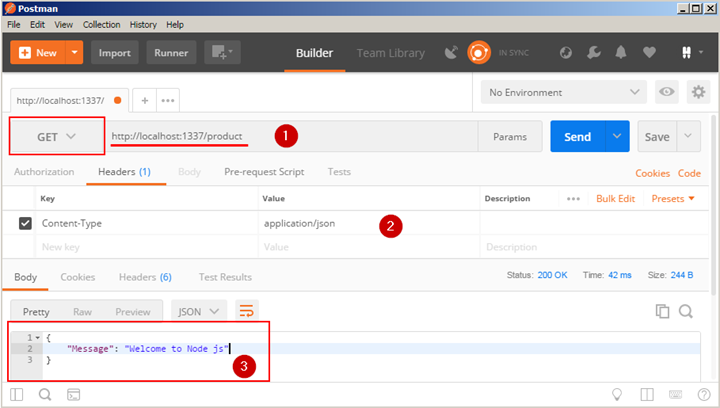The image size is (720, 408).
Task: Toggle line wrap icon beside JSON
Action: (247, 311)
